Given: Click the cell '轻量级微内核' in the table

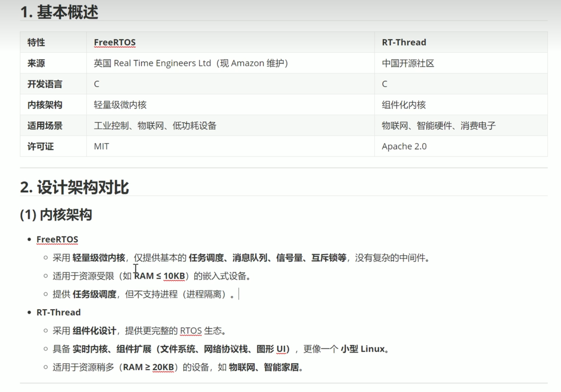Looking at the screenshot, I should coord(230,105).
